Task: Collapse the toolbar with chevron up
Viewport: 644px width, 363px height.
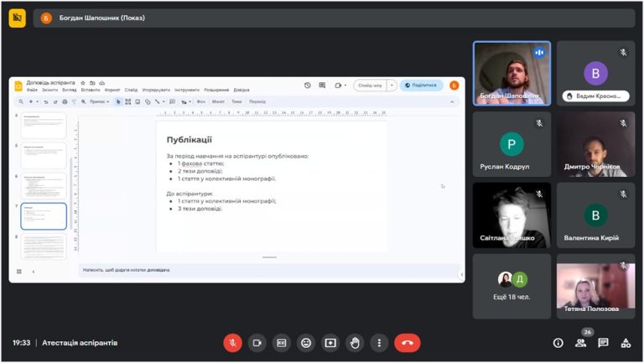Action: (x=452, y=101)
